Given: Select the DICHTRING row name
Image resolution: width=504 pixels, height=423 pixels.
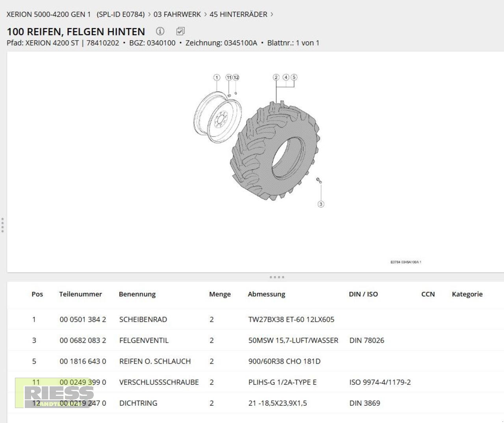Looking at the screenshot, I should (x=138, y=403).
